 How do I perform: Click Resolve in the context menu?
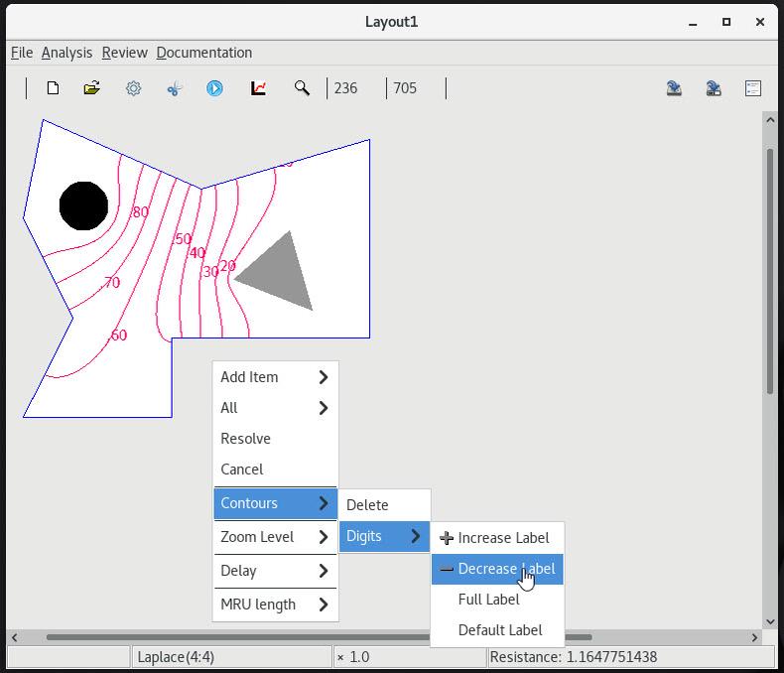(x=245, y=439)
